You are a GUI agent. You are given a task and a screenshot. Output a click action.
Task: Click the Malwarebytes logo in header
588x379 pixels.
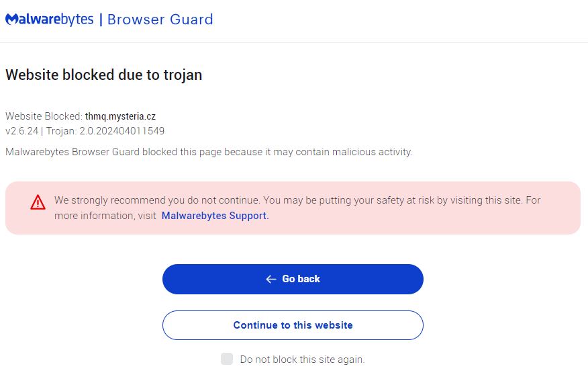49,19
